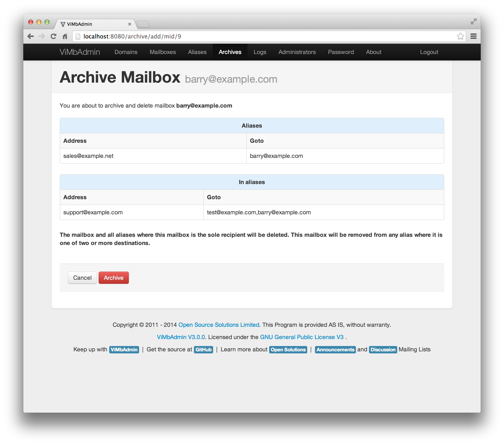Click the browser back arrow icon
This screenshot has width=504, height=445.
point(30,36)
